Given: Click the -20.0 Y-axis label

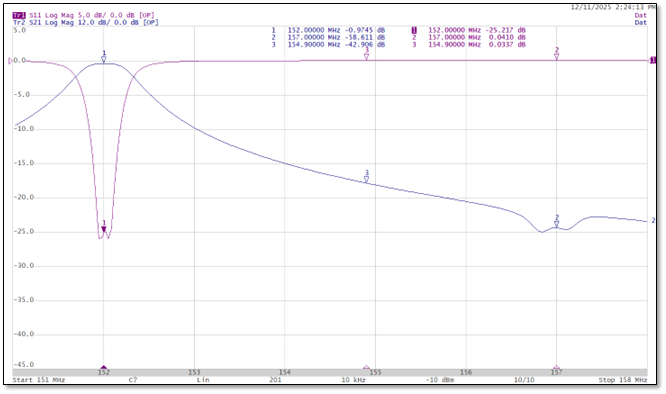Looking at the screenshot, I should pyautogui.click(x=23, y=197).
